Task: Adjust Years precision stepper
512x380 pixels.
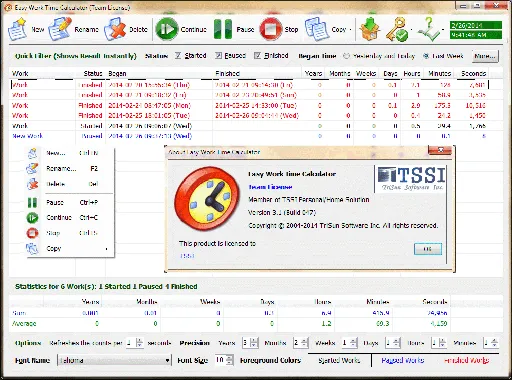Action: click(254, 343)
